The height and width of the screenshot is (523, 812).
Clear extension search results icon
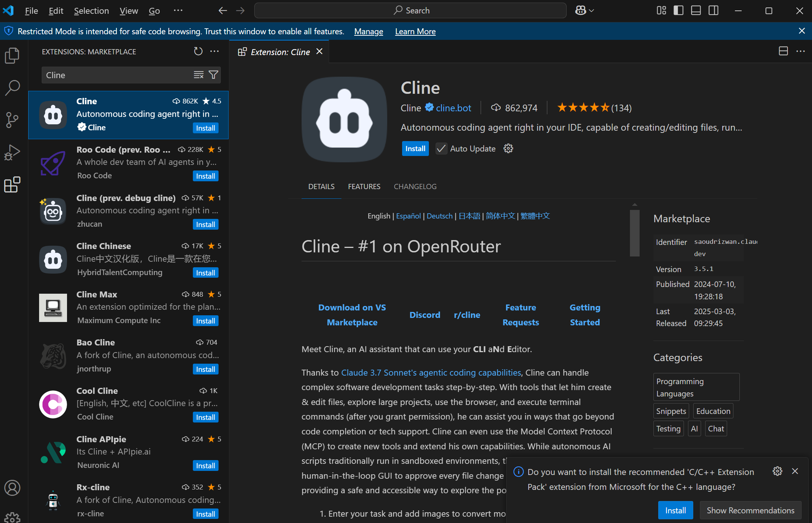pyautogui.click(x=198, y=75)
